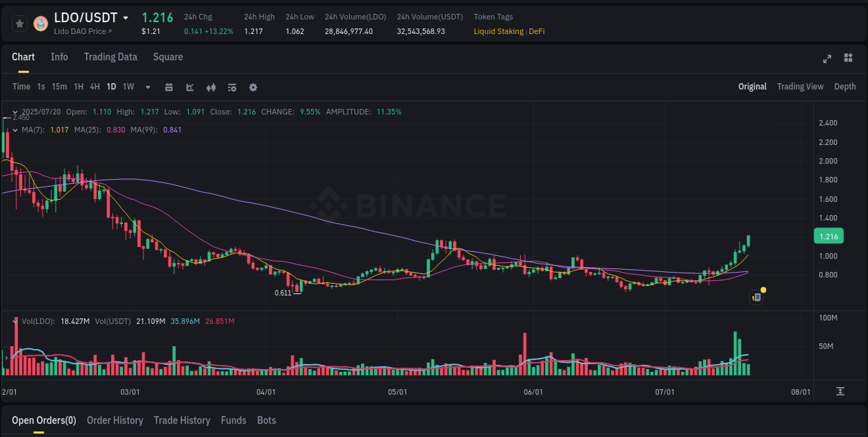Click the order notification icon on the chart
Image resolution: width=868 pixels, height=437 pixels.
[x=756, y=296]
